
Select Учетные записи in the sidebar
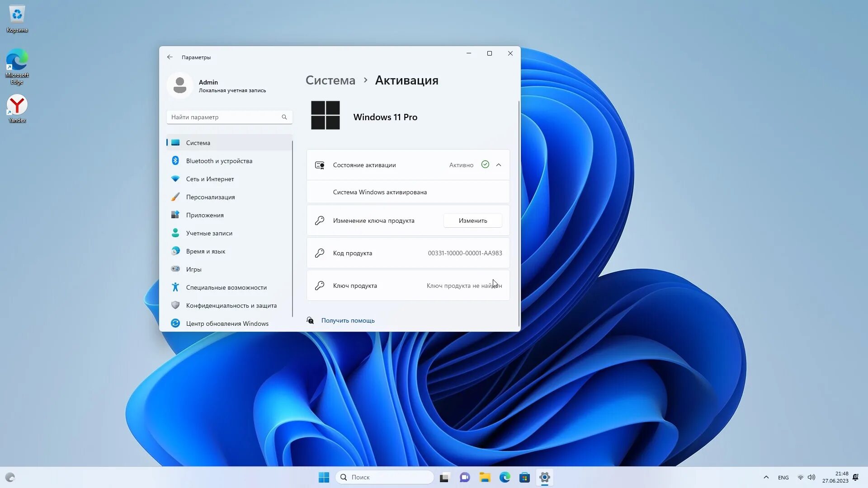tap(209, 233)
